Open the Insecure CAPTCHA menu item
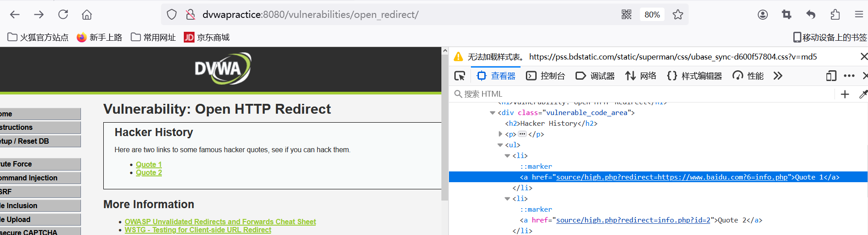 point(40,231)
